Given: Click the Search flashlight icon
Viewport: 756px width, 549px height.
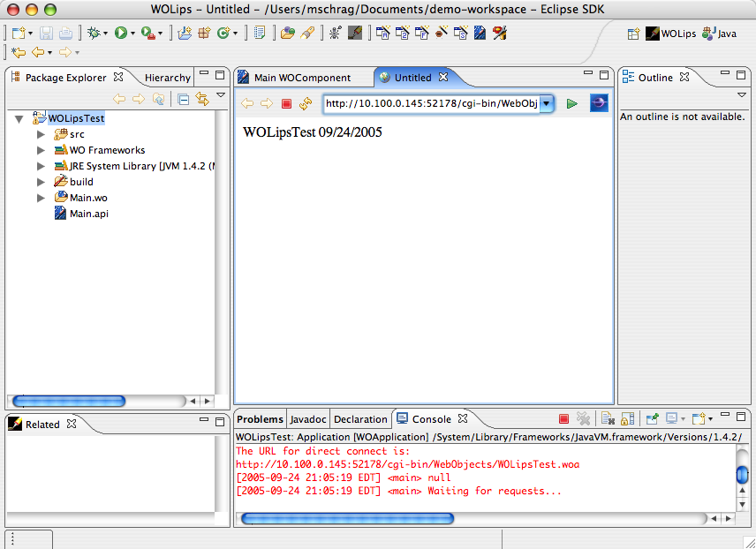Looking at the screenshot, I should click(307, 34).
